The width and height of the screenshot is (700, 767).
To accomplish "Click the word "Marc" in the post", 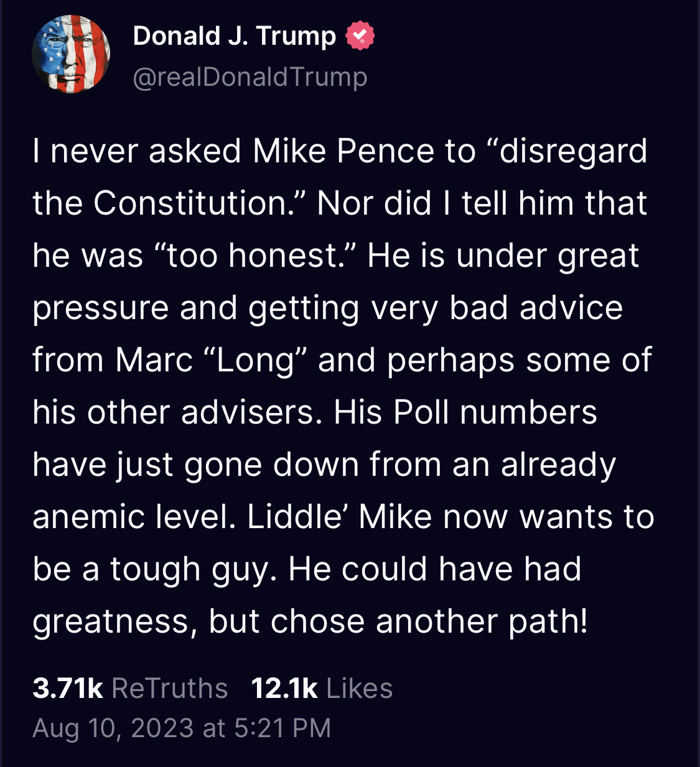I will [x=154, y=360].
